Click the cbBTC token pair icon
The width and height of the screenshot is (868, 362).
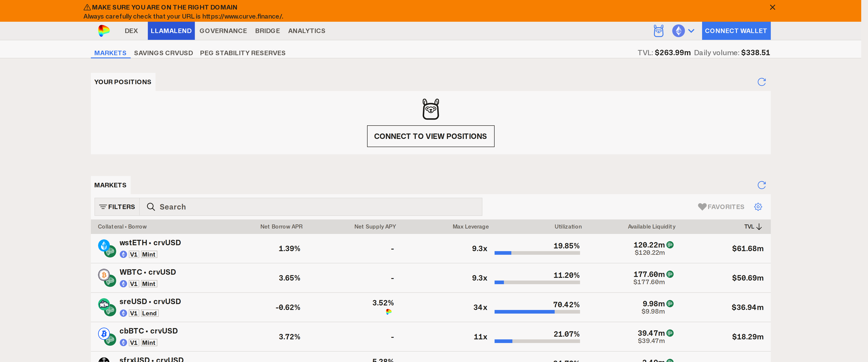(x=107, y=336)
